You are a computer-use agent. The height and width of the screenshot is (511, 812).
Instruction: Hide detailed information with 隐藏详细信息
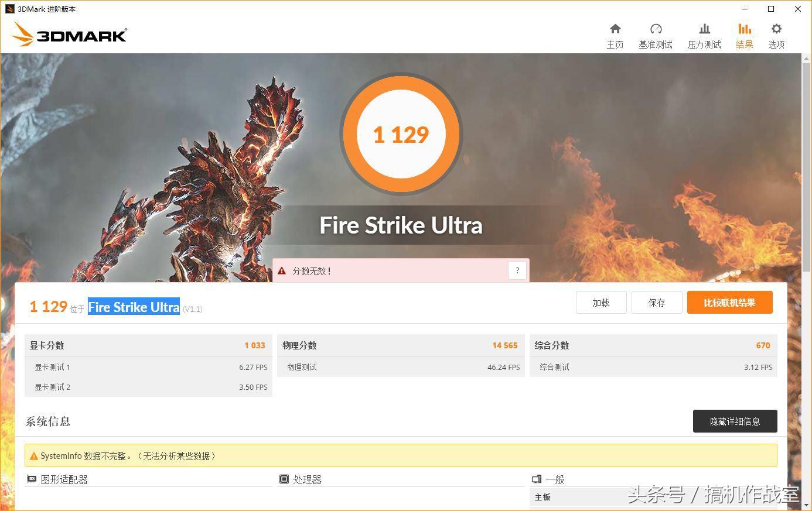[x=735, y=421]
